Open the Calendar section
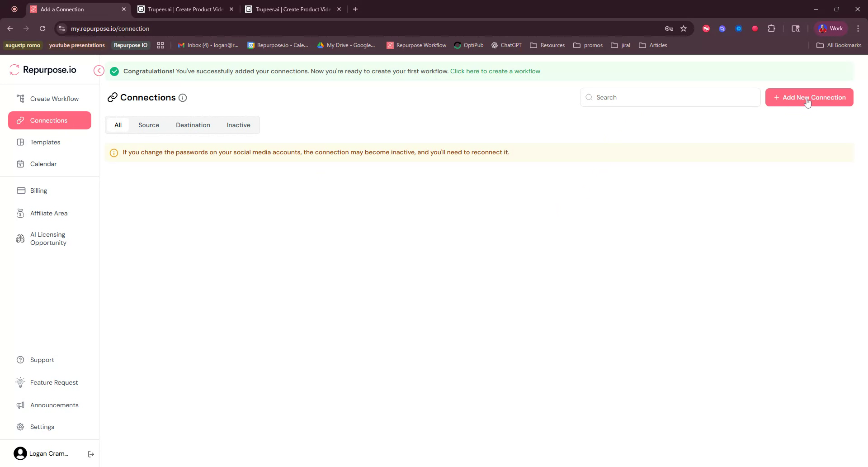 coord(44,164)
